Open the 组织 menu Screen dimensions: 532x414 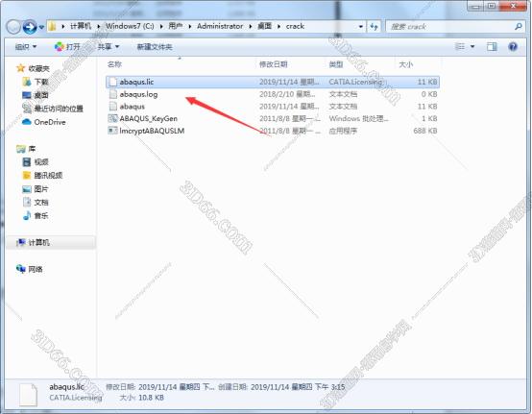coord(25,46)
